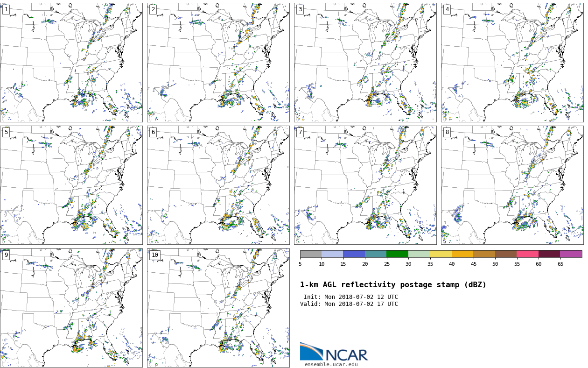588x368 pixels.
Task: Select ensemble member 4 reflectivity panel
Action: [512, 63]
